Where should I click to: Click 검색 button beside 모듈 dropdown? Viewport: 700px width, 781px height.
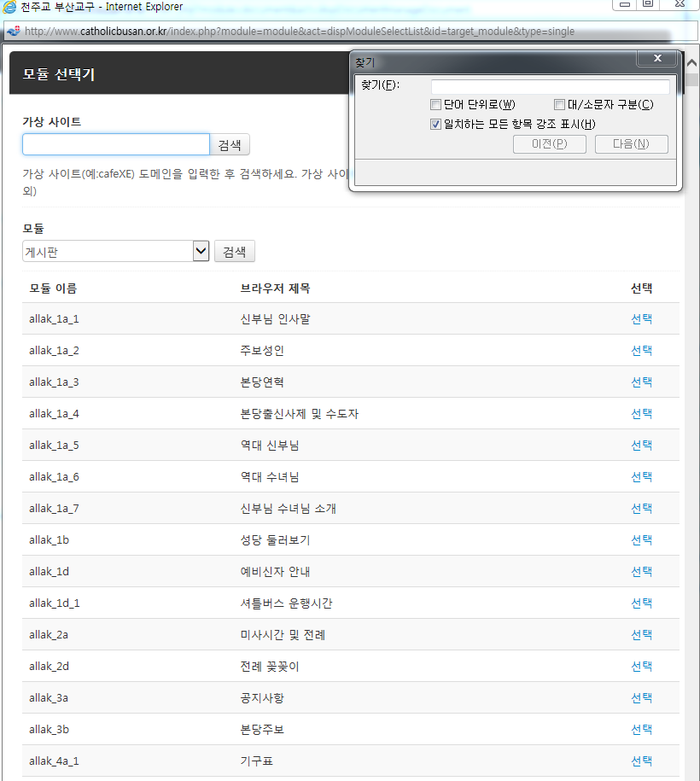[235, 252]
